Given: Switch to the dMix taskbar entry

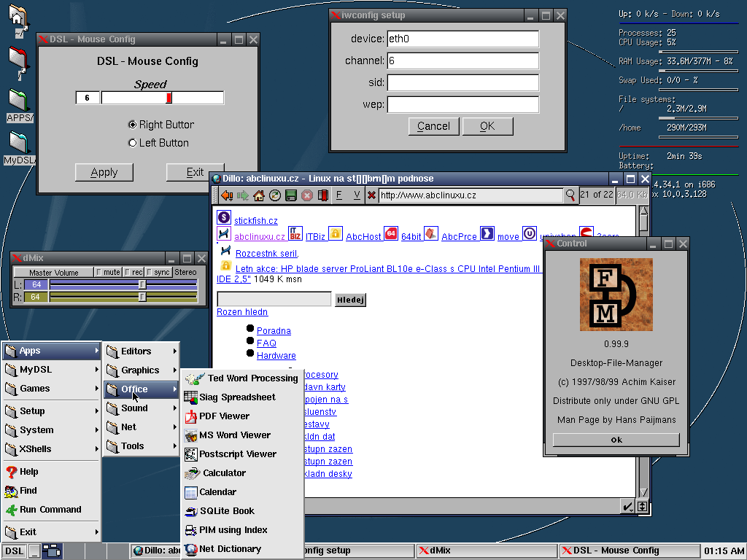Looking at the screenshot, I should pyautogui.click(x=487, y=551).
